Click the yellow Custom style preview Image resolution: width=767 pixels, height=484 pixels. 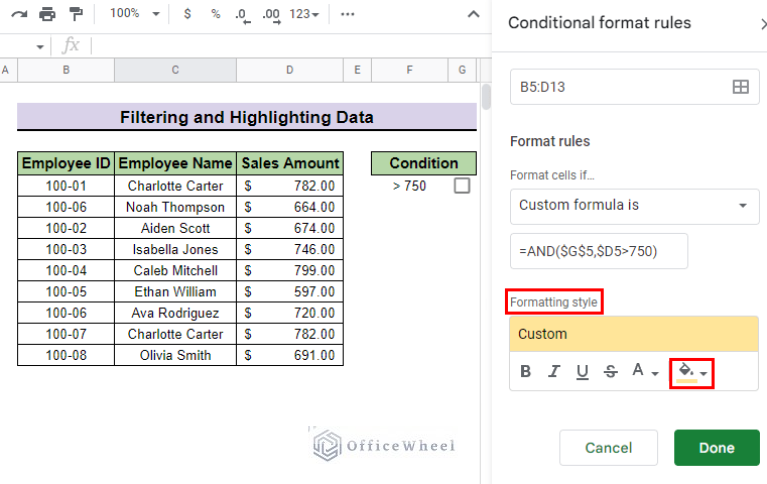click(633, 334)
